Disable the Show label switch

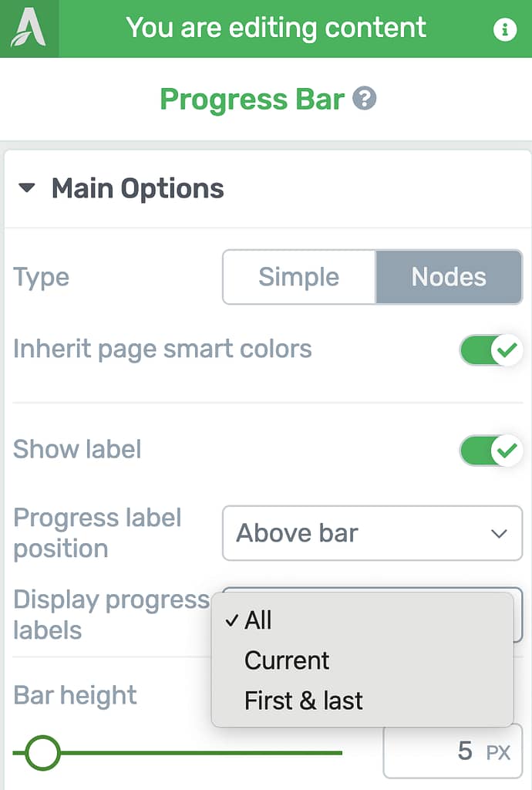click(x=490, y=450)
